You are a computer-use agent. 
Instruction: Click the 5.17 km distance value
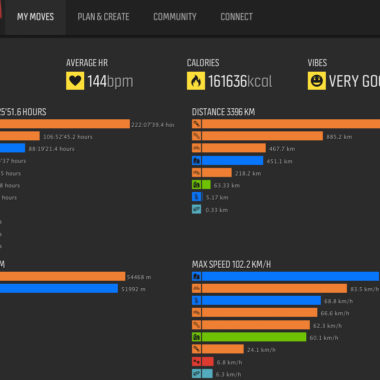(x=217, y=198)
